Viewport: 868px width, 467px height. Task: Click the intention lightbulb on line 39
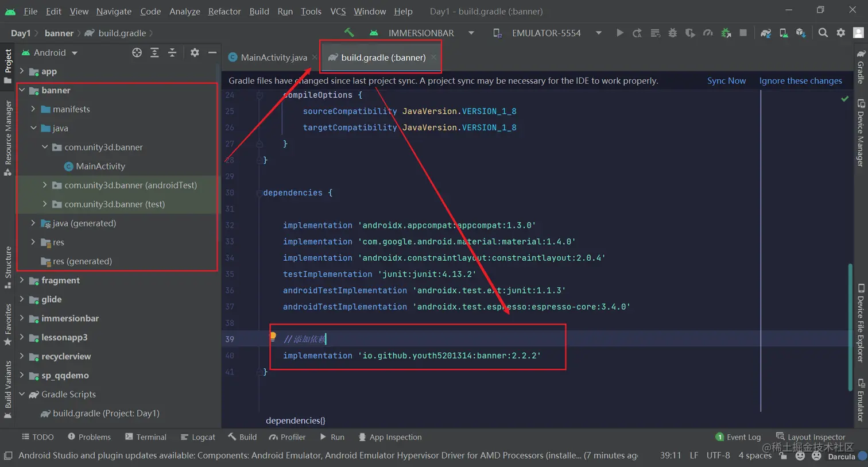click(273, 337)
